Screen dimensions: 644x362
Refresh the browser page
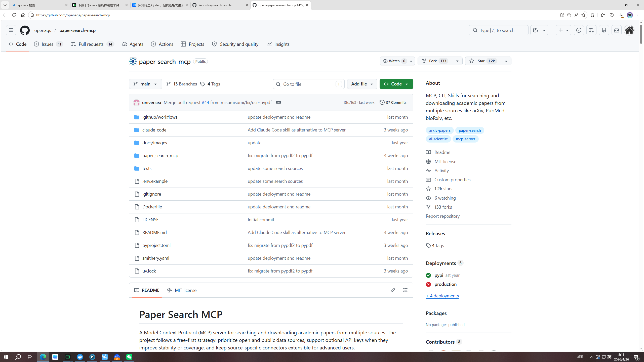14,15
